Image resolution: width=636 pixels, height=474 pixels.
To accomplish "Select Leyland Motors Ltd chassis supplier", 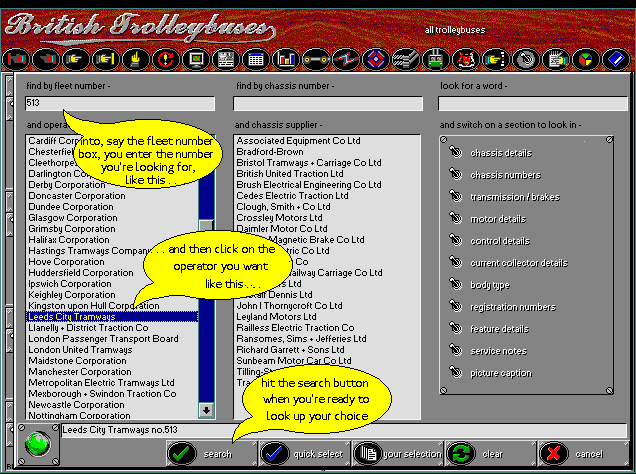I will (x=275, y=317).
